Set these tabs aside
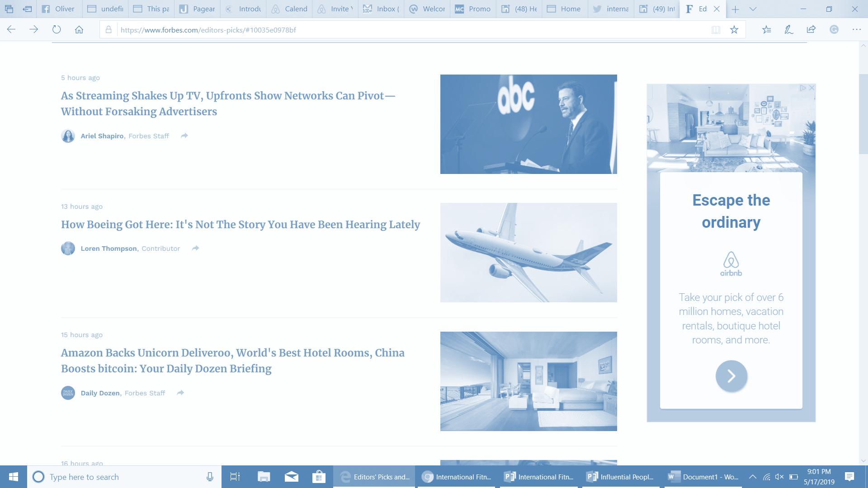 (x=27, y=9)
